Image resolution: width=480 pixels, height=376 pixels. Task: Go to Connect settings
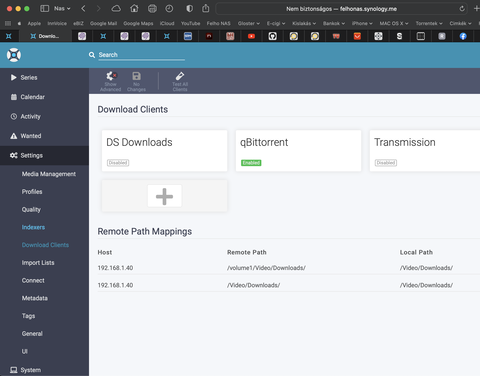pyautogui.click(x=33, y=280)
